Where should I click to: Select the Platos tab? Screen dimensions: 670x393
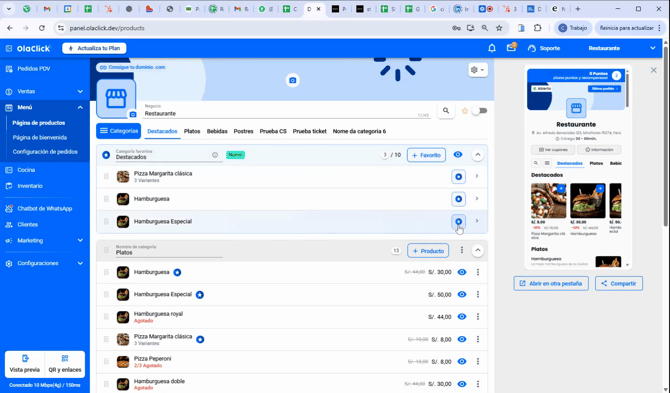pos(192,131)
